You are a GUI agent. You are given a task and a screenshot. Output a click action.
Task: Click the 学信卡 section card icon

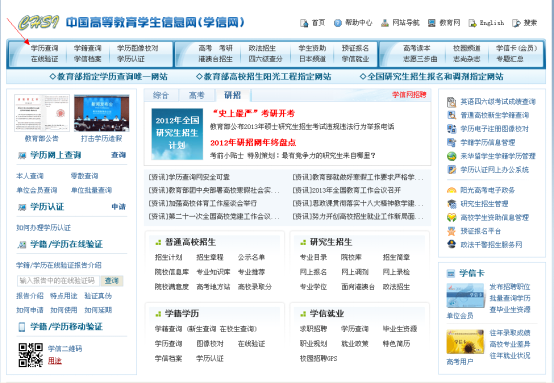[451, 273]
